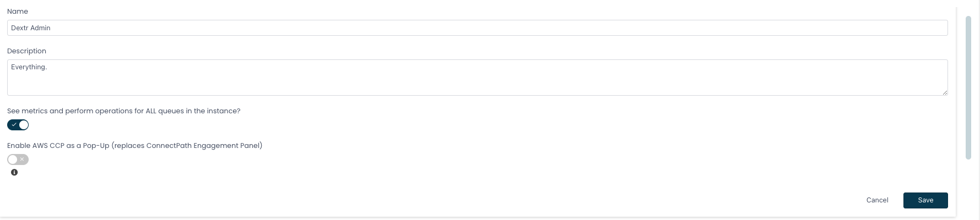Click the 'Description' field label
Screen dimensions: 980x220
tap(26, 51)
